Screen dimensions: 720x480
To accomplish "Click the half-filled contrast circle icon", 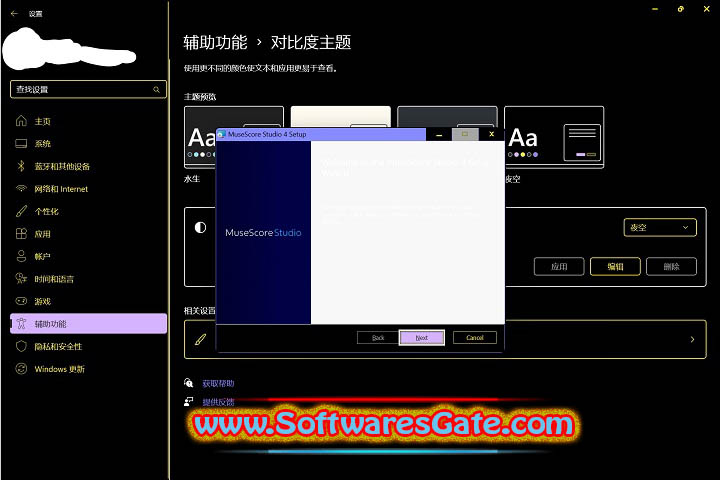I will pos(200,227).
